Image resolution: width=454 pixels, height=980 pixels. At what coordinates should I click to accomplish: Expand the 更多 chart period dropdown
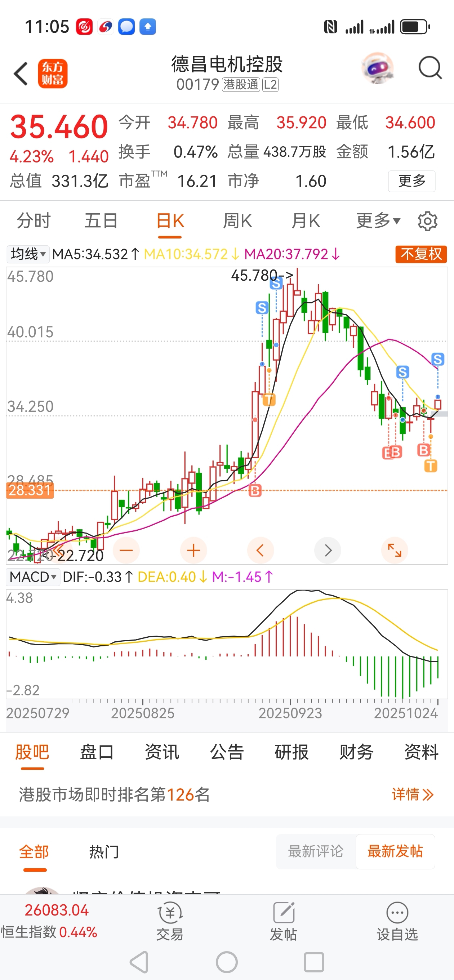click(378, 220)
